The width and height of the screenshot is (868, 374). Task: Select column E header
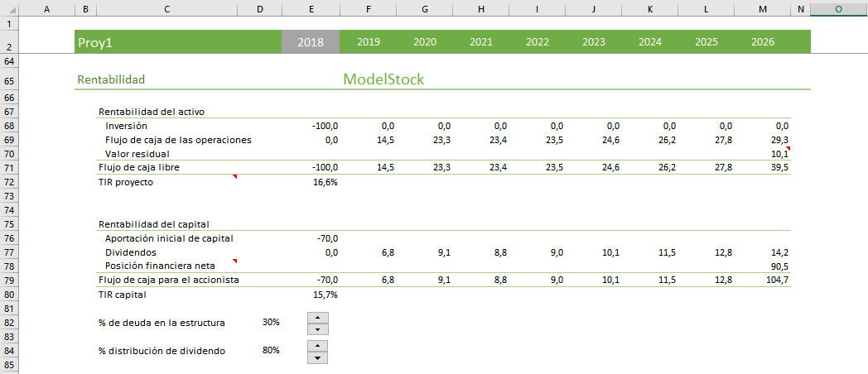click(311, 9)
